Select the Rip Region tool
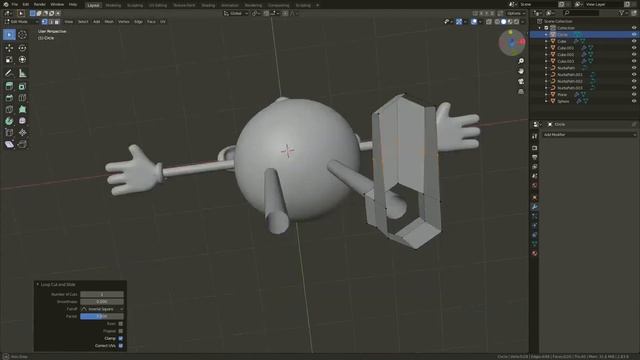Viewport: 640px width, 360px height. click(22, 144)
